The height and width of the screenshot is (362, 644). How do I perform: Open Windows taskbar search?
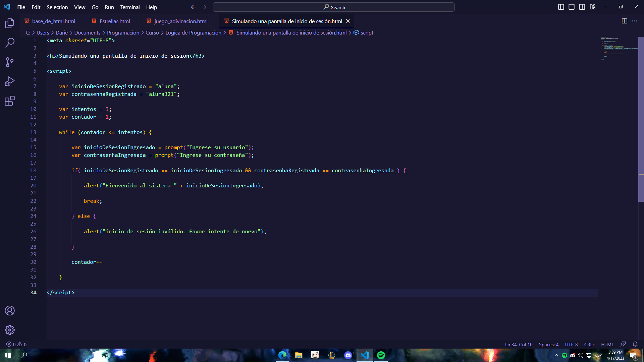tap(24, 355)
